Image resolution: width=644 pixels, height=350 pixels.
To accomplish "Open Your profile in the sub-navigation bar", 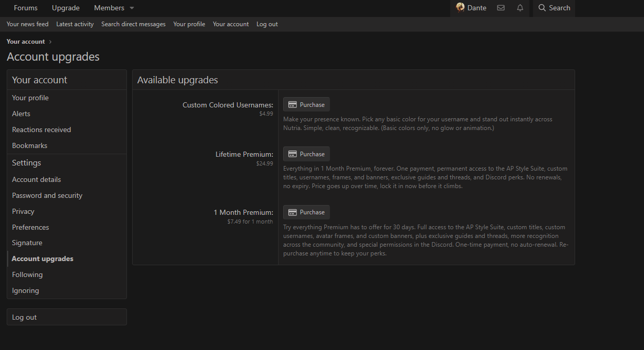I will point(189,24).
